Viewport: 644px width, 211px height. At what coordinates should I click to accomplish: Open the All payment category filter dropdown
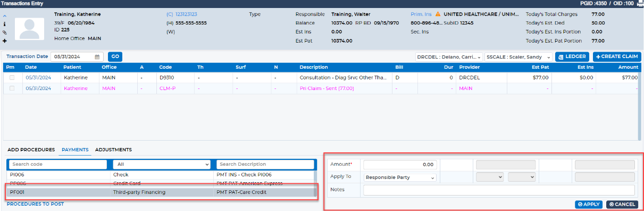(163, 165)
